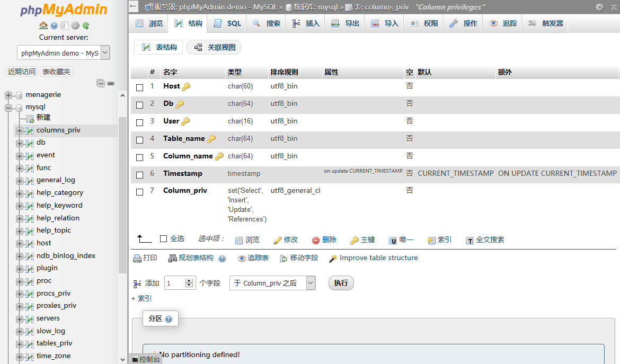Enable the 全选 check-all checkbox
620x364 pixels.
coord(163,239)
